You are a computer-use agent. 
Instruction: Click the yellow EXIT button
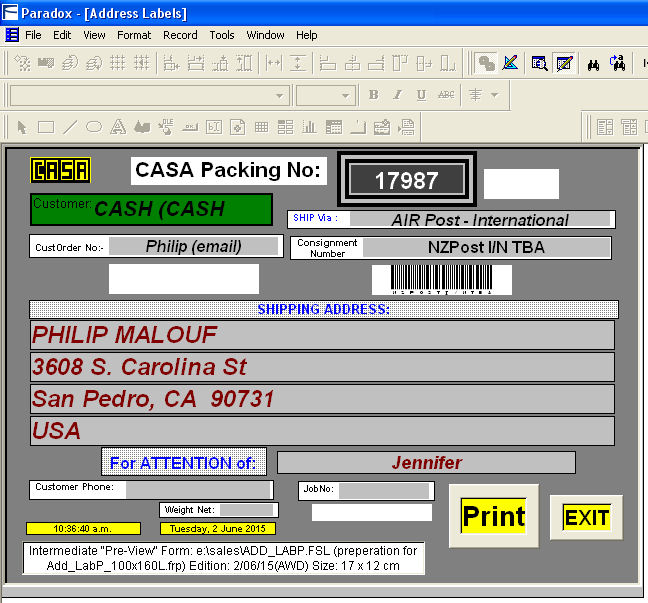point(586,517)
